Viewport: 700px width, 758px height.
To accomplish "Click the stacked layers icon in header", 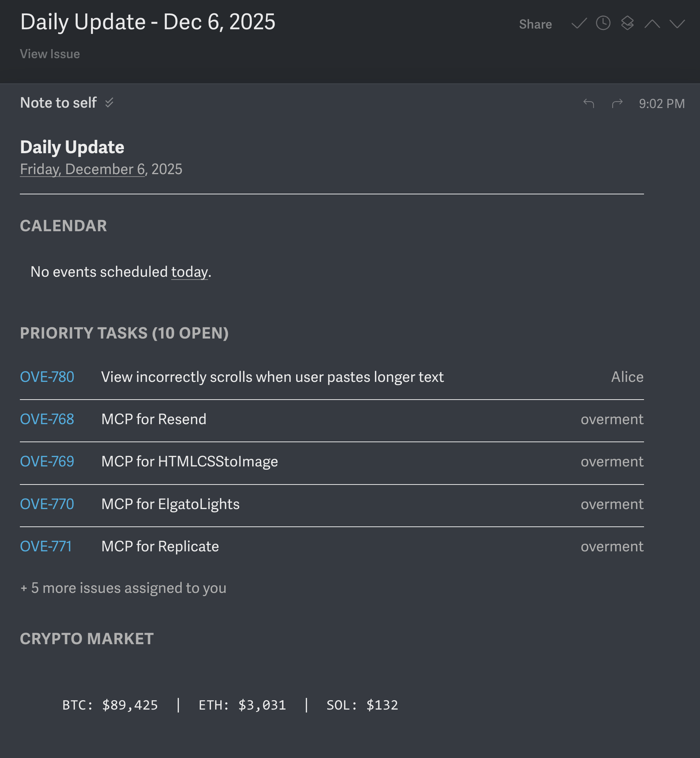I will [627, 23].
